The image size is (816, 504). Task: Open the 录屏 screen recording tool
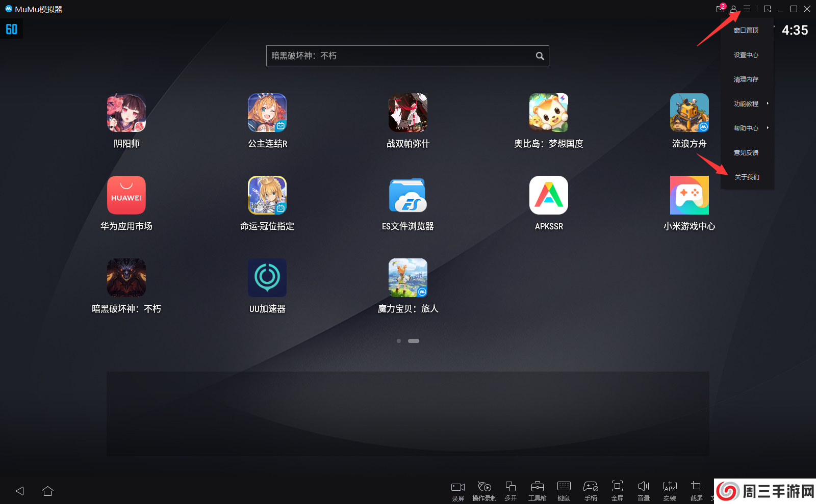tap(458, 491)
